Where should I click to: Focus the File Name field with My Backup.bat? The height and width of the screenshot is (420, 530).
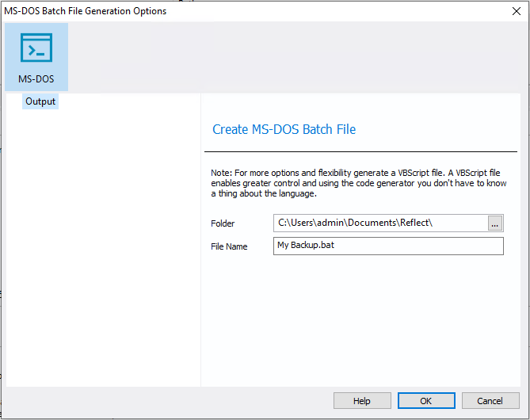pos(388,246)
